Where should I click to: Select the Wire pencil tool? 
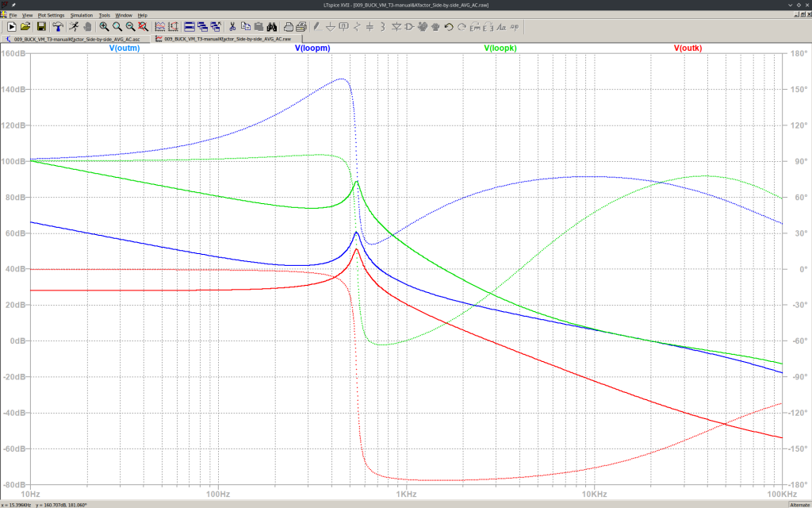[317, 27]
